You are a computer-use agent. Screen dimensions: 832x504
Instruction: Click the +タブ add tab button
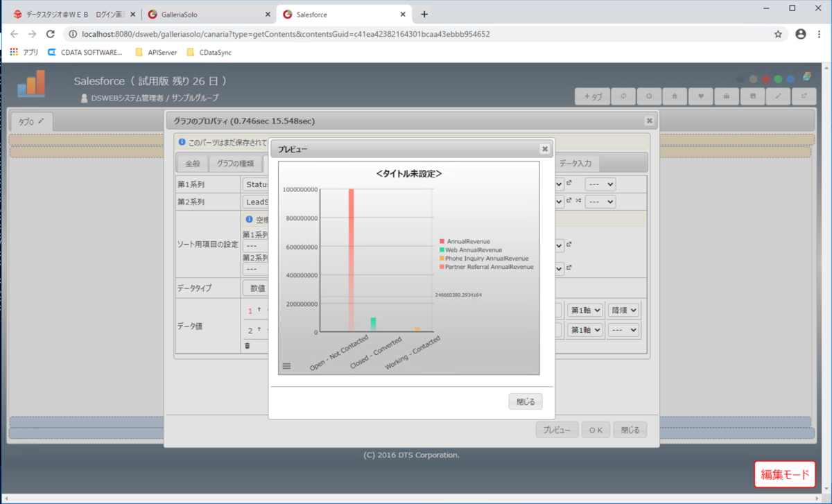click(x=593, y=96)
